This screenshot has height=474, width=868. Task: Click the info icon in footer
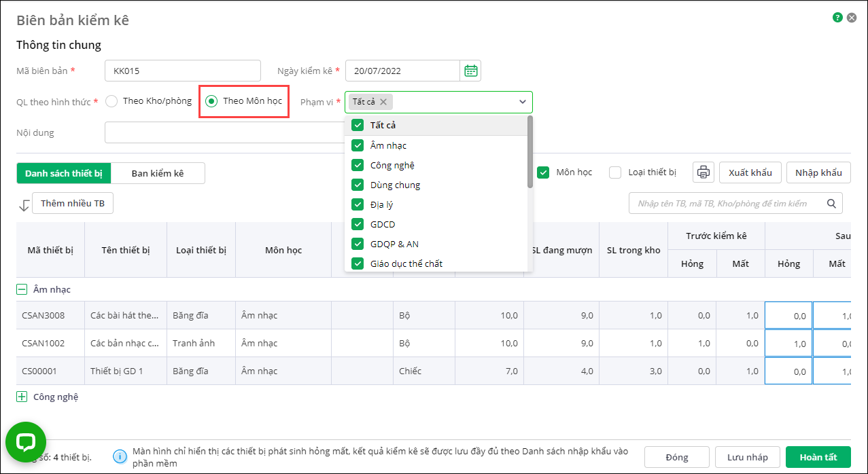120,457
